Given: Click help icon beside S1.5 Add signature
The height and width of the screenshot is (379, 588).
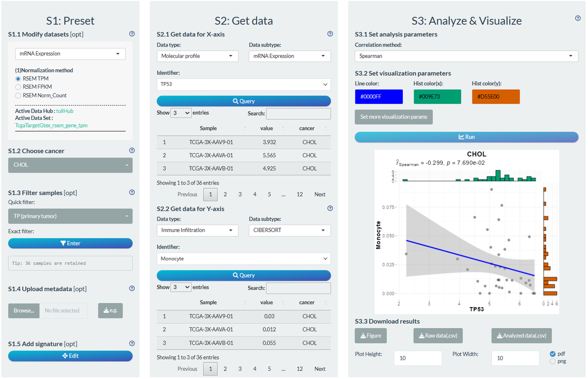Looking at the screenshot, I should click(x=132, y=343).
